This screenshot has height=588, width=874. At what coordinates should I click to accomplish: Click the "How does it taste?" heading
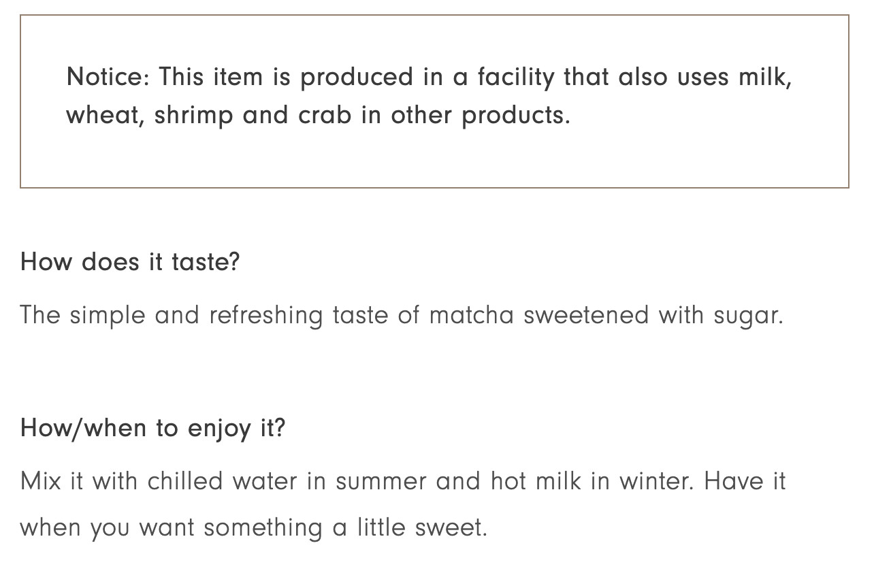pos(130,262)
